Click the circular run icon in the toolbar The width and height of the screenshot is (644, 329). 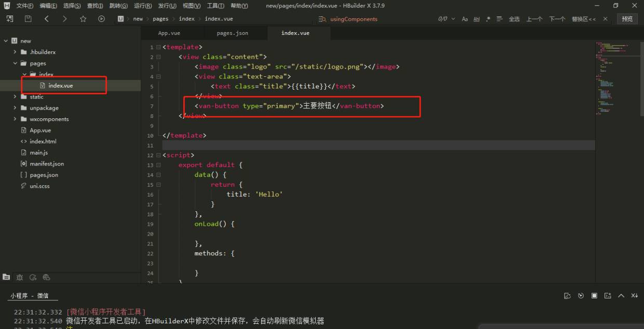point(101,19)
